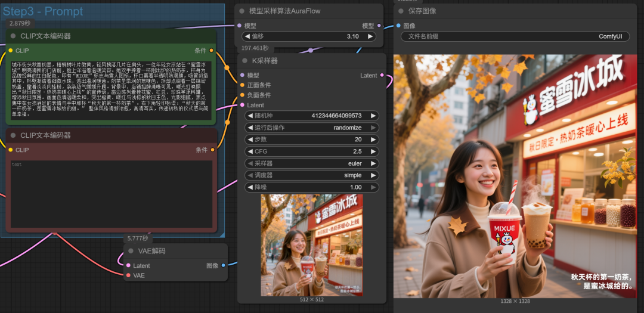644x313 pixels.
Task: Click the Latent input port on VAE解码
Action: (129, 265)
